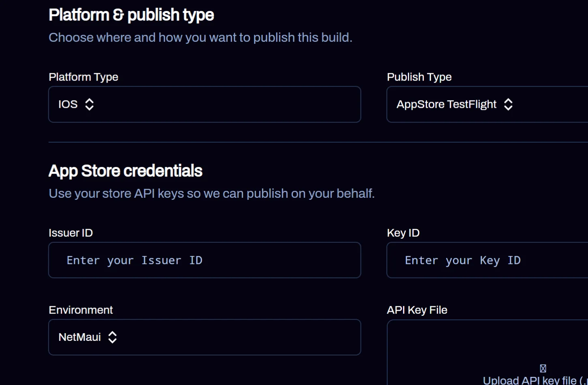Click the "Issuer ID" field label
The height and width of the screenshot is (385, 588).
click(x=71, y=233)
